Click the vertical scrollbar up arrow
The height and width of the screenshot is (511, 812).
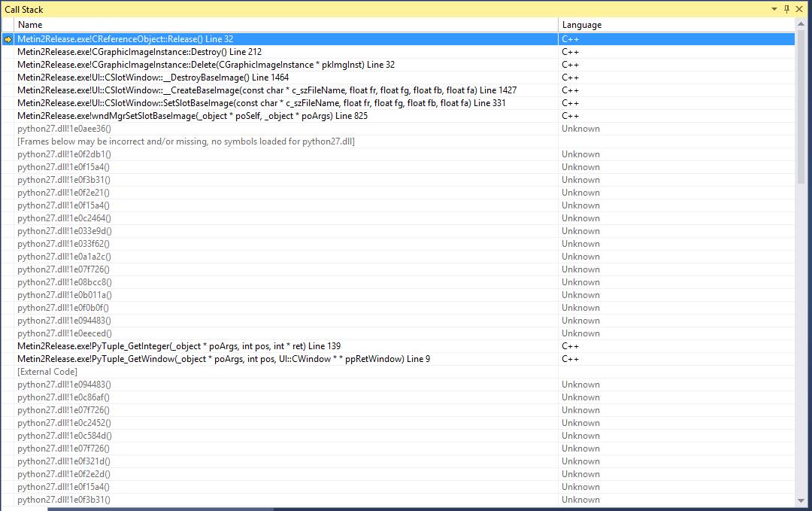pos(801,24)
